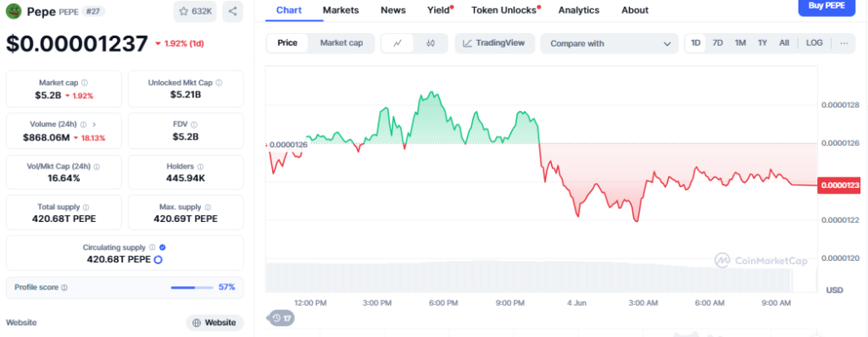Click the Holders info icon
The height and width of the screenshot is (337, 868).
(x=200, y=167)
